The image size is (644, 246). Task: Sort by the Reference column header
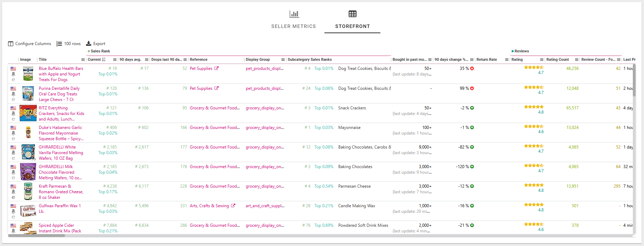click(199, 59)
